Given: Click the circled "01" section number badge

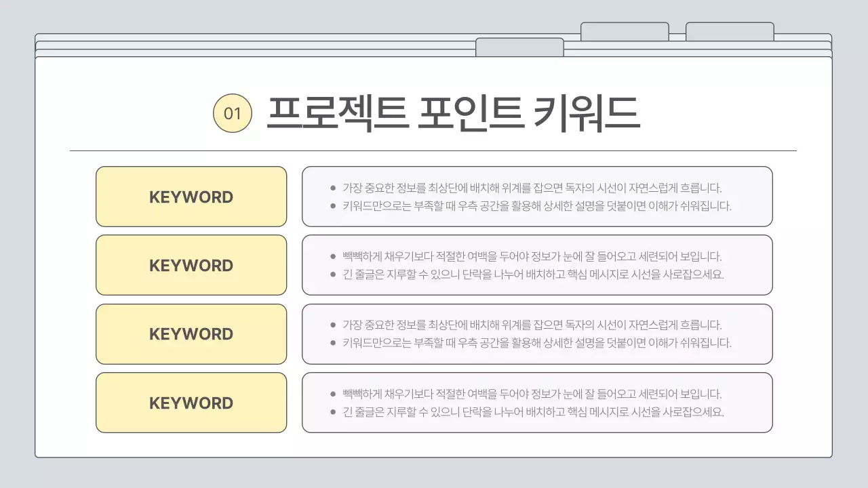Looking at the screenshot, I should tap(232, 113).
